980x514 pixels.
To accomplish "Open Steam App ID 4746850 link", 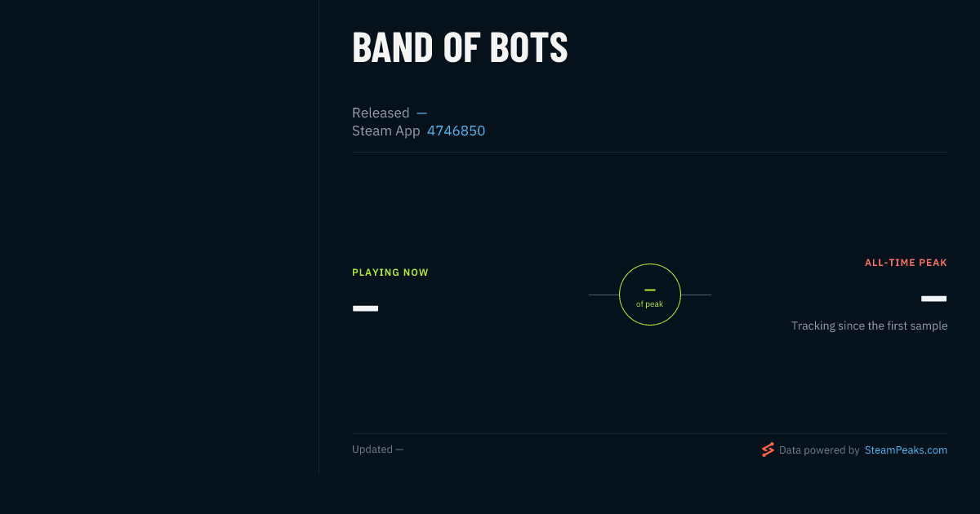I will (456, 131).
